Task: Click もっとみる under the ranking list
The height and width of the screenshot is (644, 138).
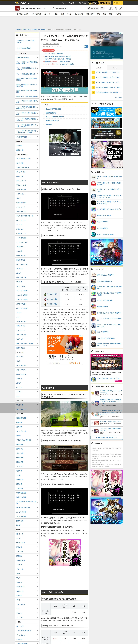Action: [x=118, y=97]
